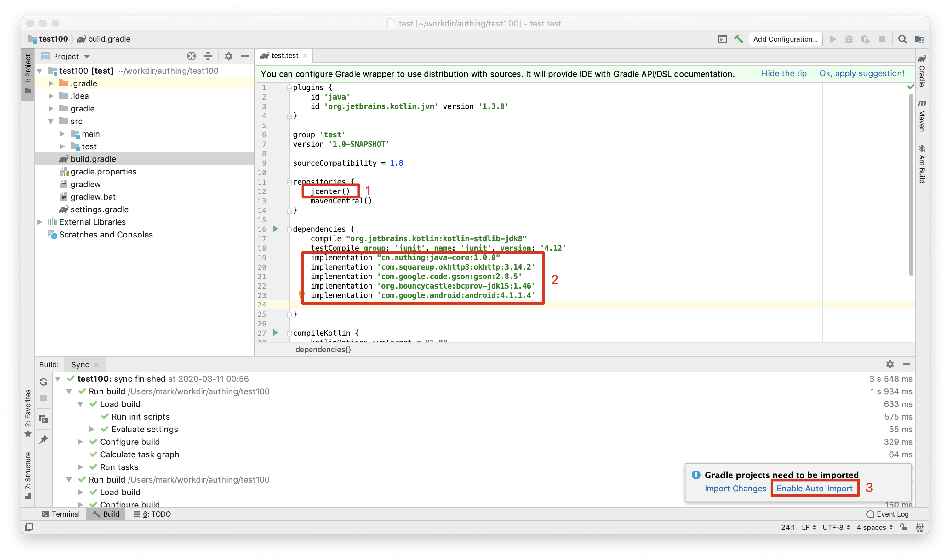This screenshot has height=560, width=950.
Task: Click Import Changes link
Action: pos(735,488)
